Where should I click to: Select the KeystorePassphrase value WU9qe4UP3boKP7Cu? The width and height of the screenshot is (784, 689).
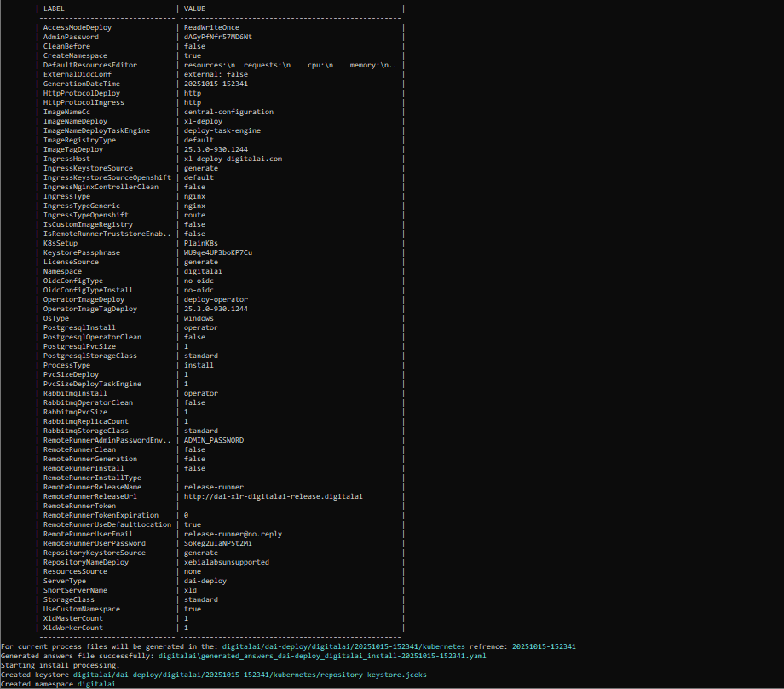[x=218, y=252]
